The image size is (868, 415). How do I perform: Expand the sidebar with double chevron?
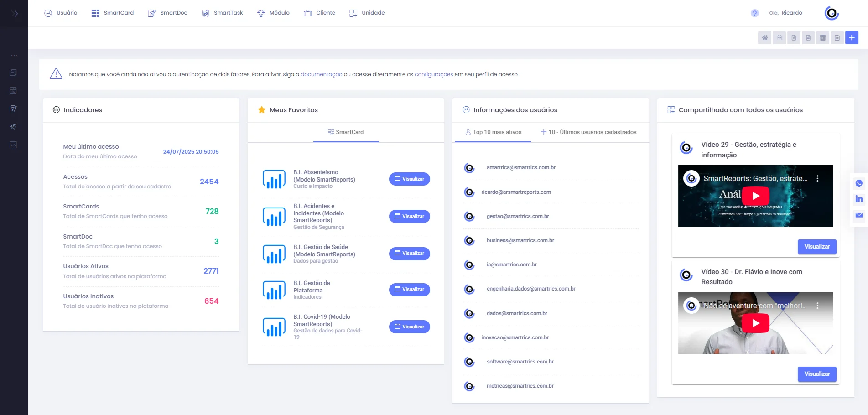pos(15,14)
